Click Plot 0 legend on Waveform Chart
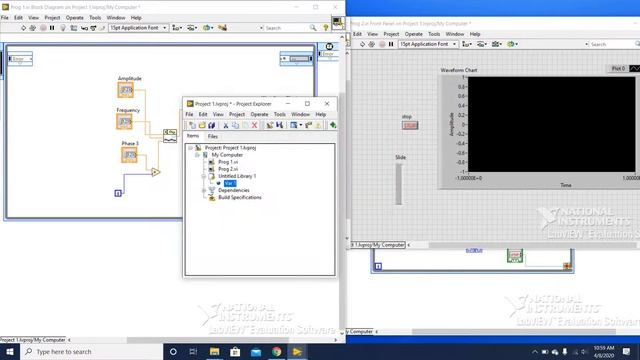This screenshot has height=360, width=640. [623, 69]
